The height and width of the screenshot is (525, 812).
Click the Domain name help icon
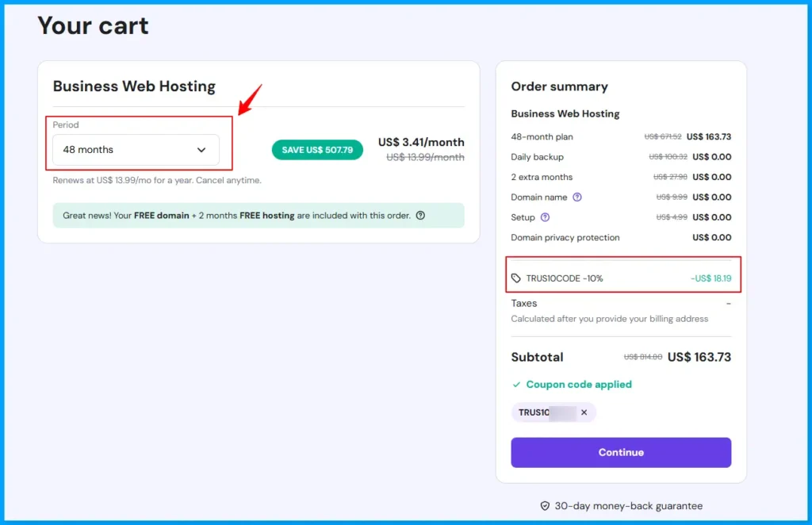tap(577, 197)
